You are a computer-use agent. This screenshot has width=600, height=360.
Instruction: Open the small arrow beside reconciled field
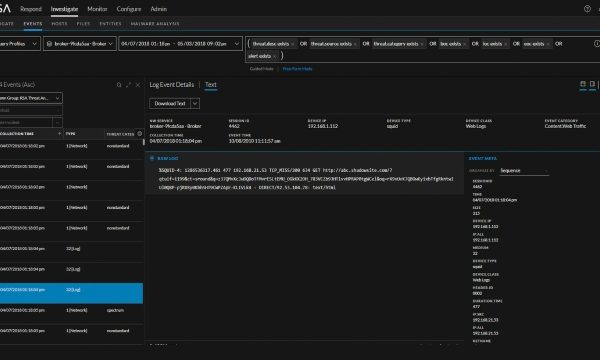coord(57,122)
